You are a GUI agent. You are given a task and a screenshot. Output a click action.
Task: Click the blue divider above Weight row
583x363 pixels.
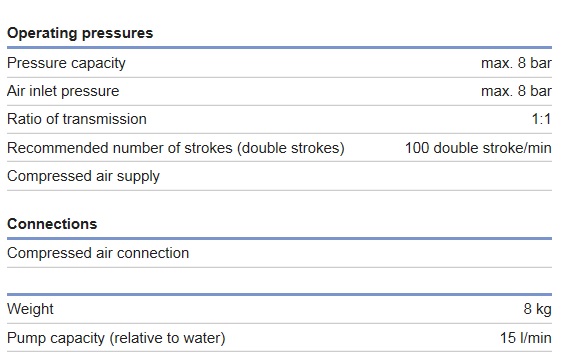[279, 295]
